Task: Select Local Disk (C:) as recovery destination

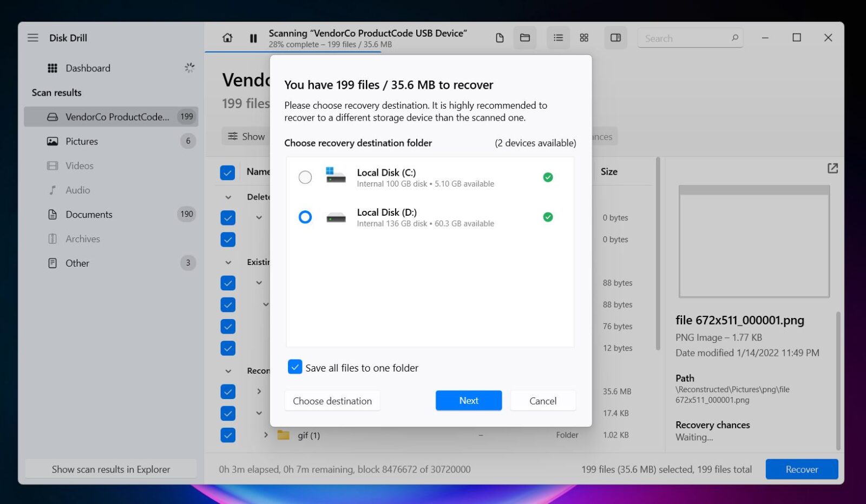Action: pyautogui.click(x=305, y=177)
